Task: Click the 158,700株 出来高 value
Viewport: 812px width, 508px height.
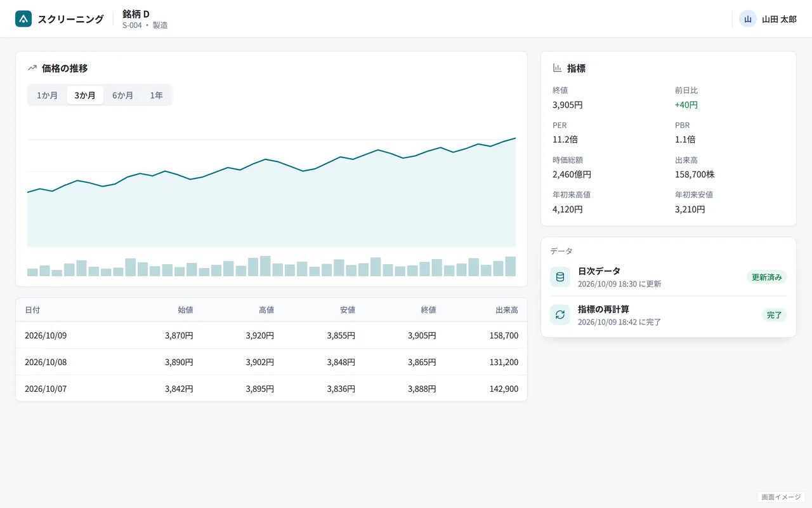Action: coord(695,175)
